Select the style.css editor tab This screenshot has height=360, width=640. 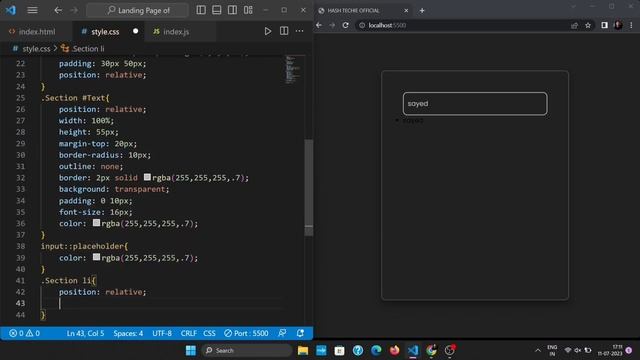point(105,31)
